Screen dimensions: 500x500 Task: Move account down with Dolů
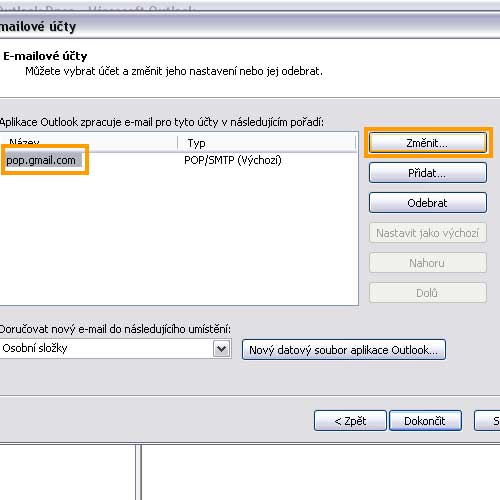428,293
